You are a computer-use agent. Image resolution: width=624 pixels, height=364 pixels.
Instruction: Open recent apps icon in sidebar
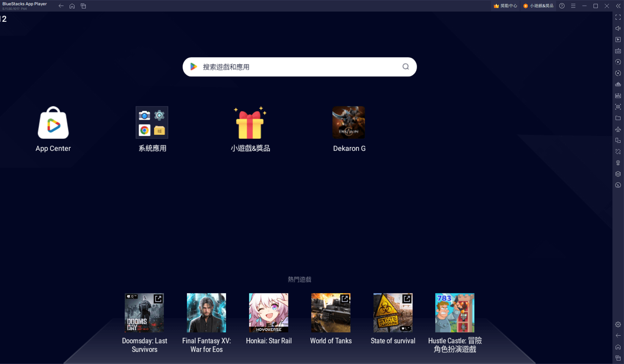[618, 358]
